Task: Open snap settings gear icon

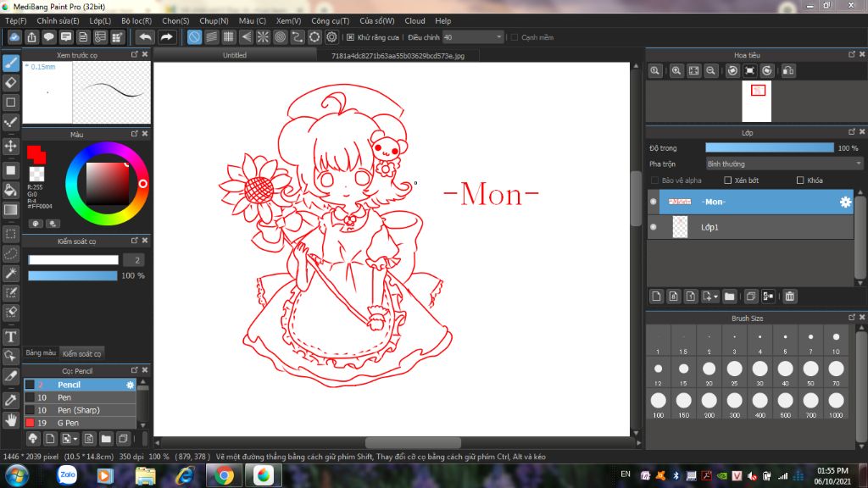Action: (x=331, y=37)
